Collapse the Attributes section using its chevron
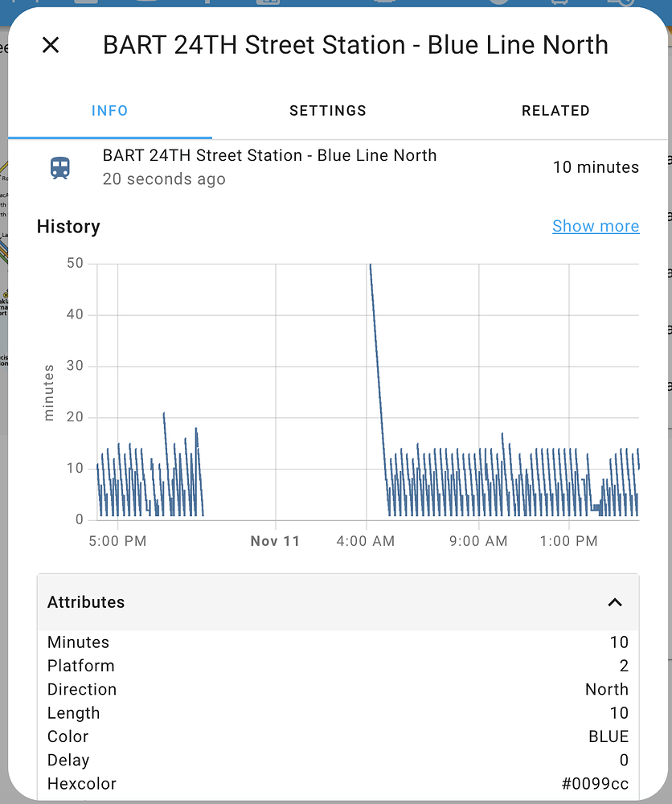This screenshot has height=804, width=672. tap(615, 602)
